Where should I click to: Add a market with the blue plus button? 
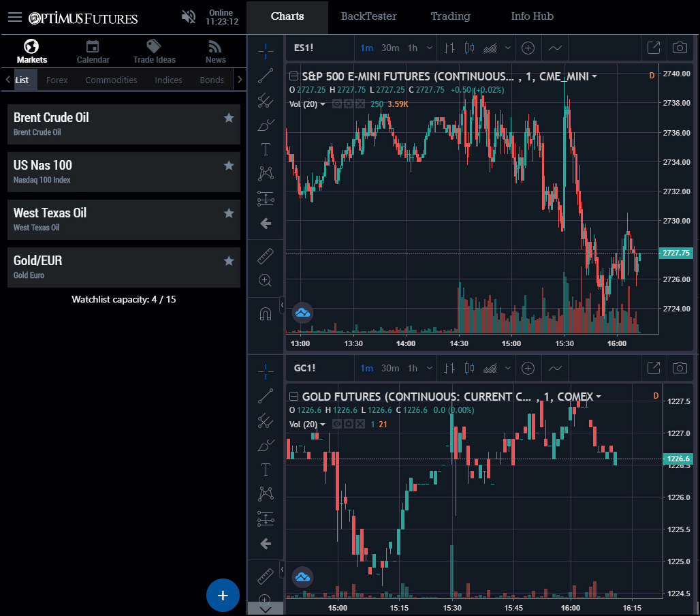coord(223,595)
